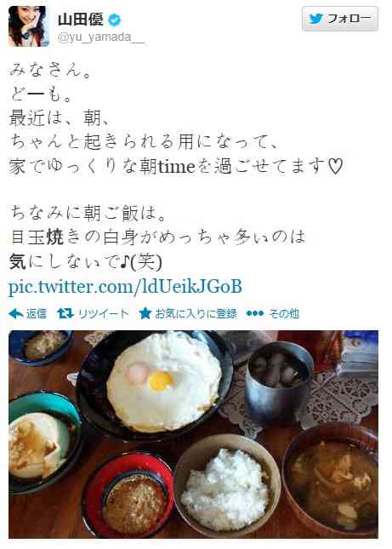This screenshot has width=392, height=549.
Task: Open the profile avatar photo
Action: 29,26
